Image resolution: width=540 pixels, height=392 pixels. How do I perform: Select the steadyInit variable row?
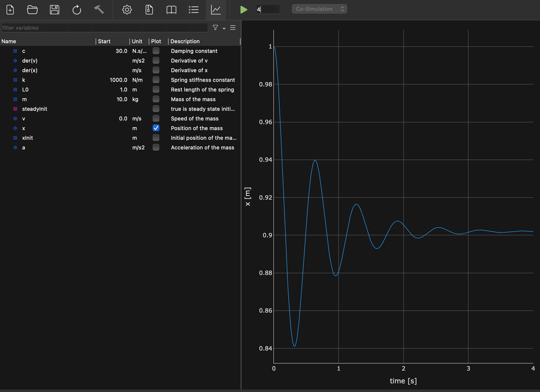click(x=120, y=109)
